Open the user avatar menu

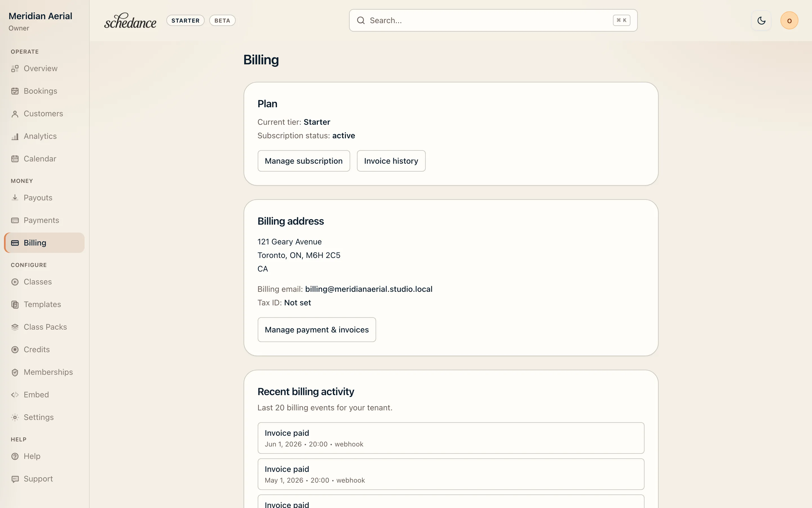click(789, 21)
